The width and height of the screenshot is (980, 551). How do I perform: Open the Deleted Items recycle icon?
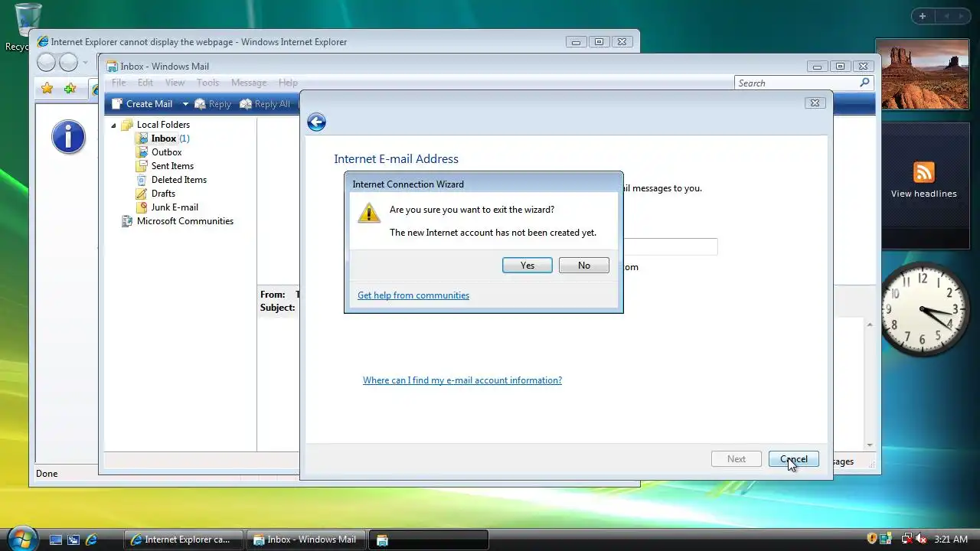click(142, 180)
